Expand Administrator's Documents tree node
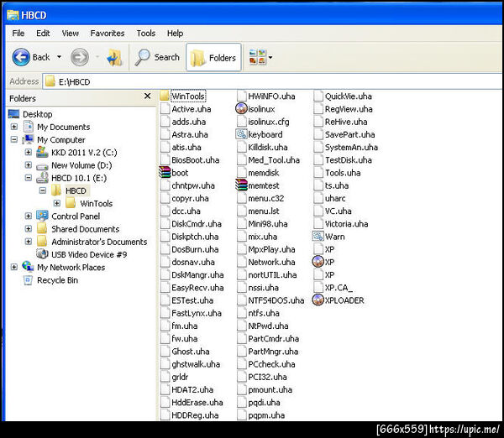The height and width of the screenshot is (438, 504). pos(29,242)
